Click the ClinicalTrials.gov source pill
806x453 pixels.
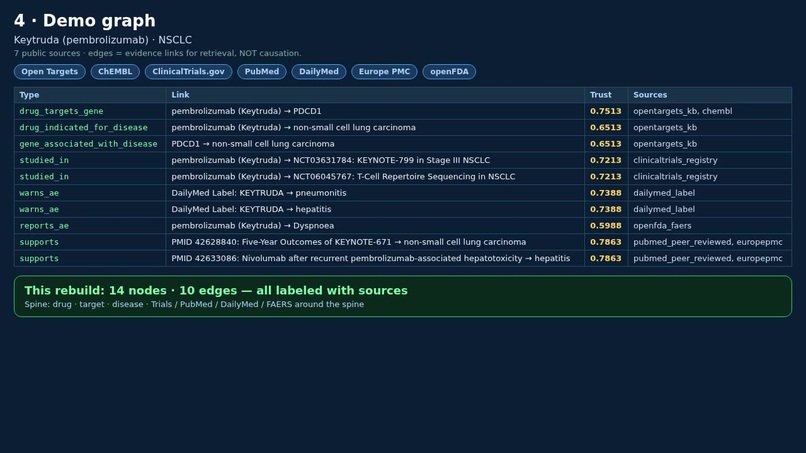188,71
